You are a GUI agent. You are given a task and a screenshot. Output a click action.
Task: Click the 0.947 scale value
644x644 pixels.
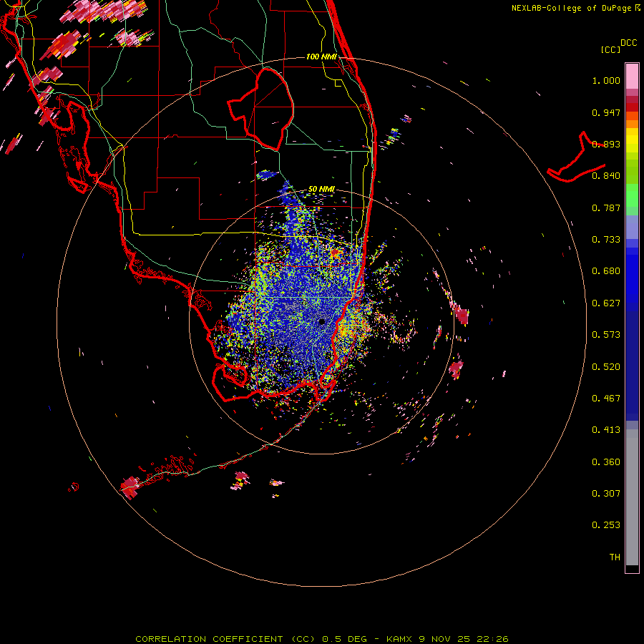pos(606,112)
